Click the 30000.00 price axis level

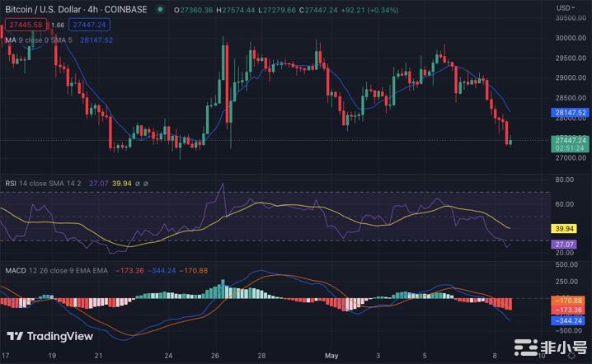570,37
